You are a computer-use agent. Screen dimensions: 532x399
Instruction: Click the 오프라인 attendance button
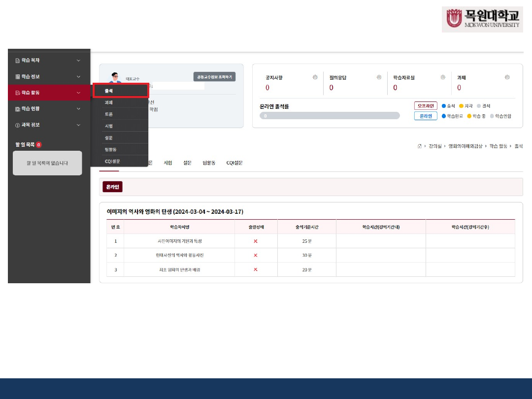point(426,106)
